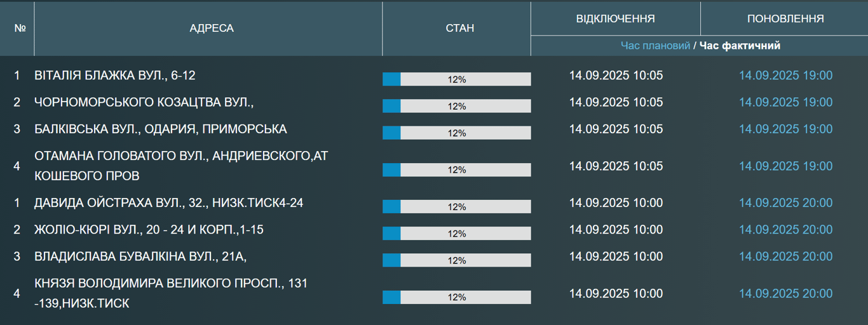The height and width of the screenshot is (325, 868).
Task: Click progress bar for ЖОЛІО-КЮРІ row
Action: 456,234
